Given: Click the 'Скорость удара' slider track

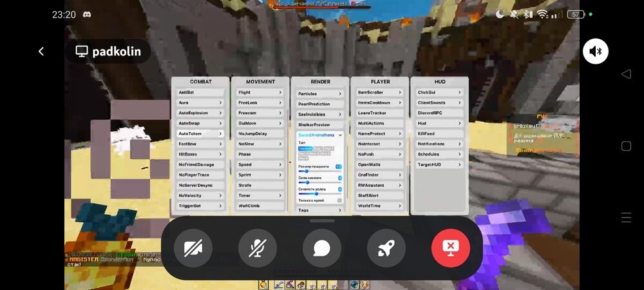Looking at the screenshot, I should pos(320,193).
